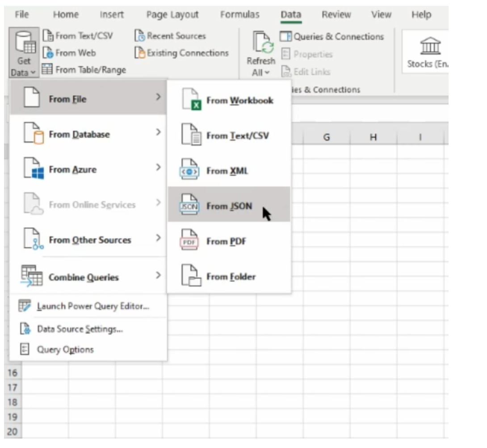Select row 18 header

tap(13, 402)
